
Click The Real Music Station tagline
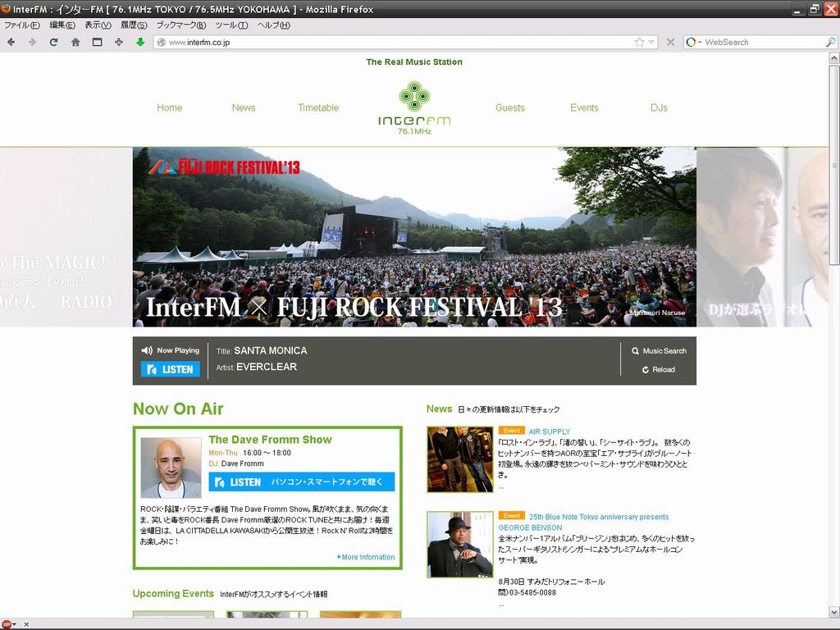[414, 62]
